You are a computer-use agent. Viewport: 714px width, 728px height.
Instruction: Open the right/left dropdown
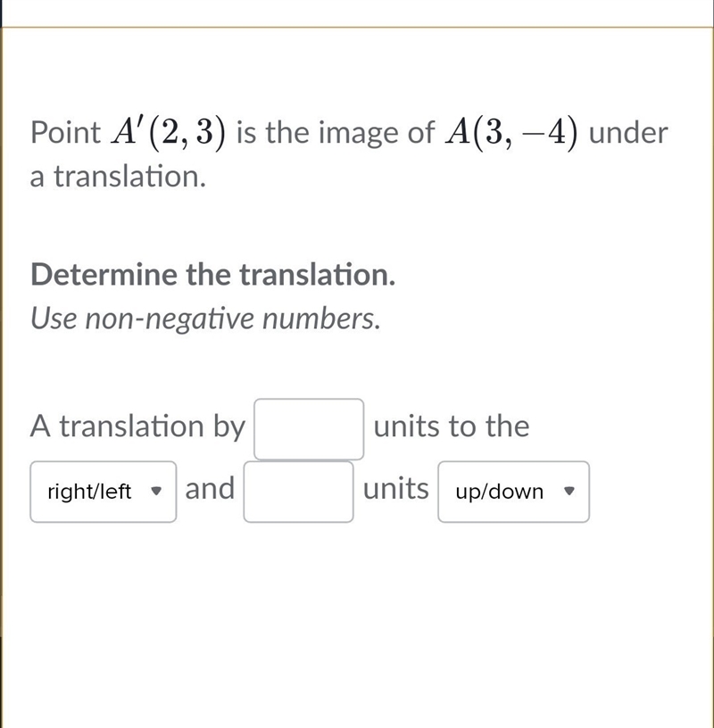point(104,492)
